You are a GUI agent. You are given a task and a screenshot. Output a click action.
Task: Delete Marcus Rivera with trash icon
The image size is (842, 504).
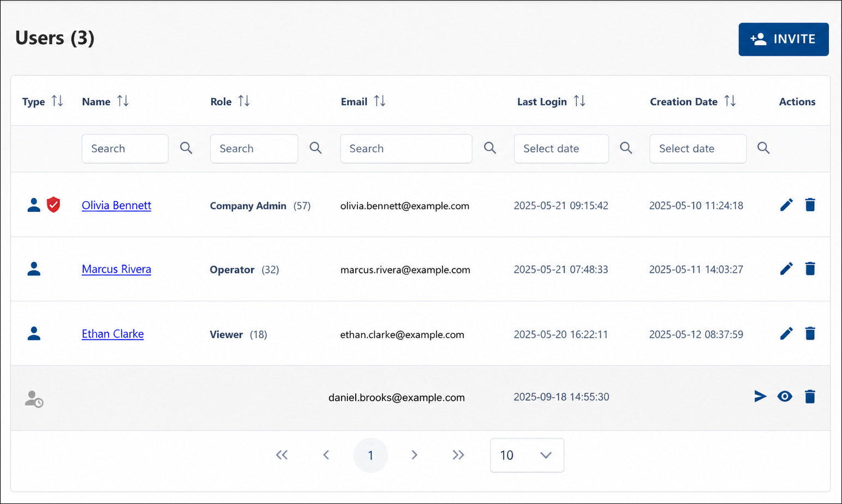(x=810, y=268)
